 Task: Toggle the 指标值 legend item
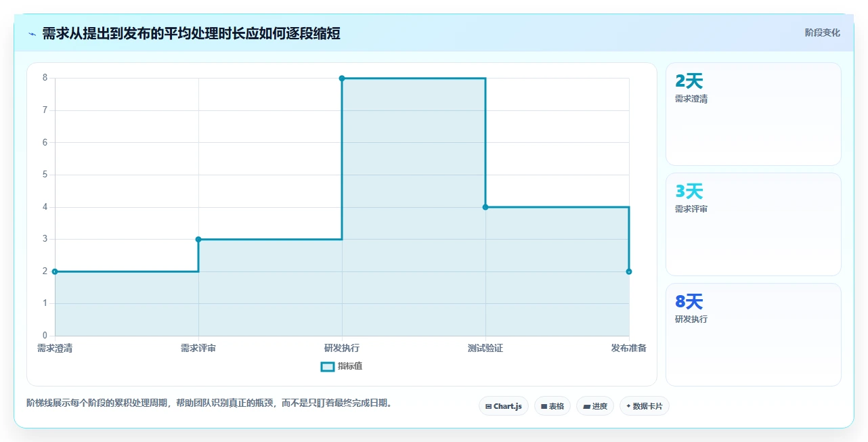[342, 366]
